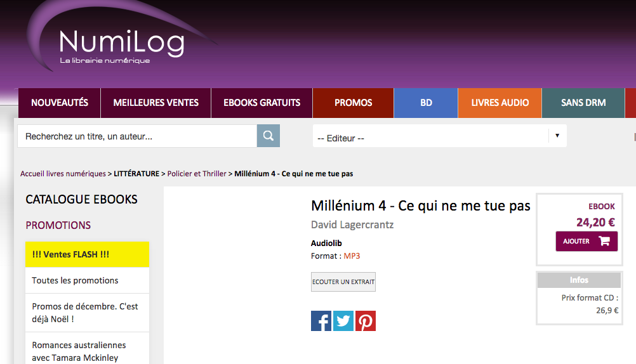Select the PROMOS tab
This screenshot has height=364, width=636.
[x=354, y=103]
